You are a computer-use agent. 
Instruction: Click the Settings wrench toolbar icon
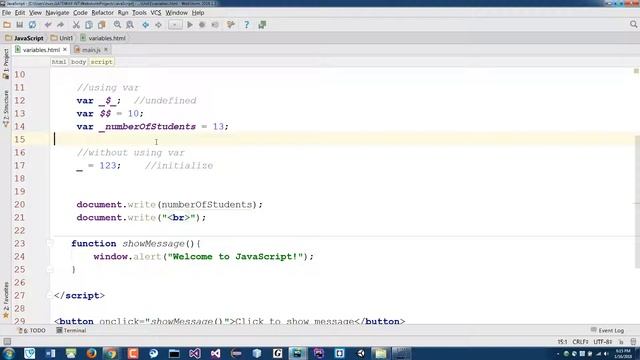231,25
